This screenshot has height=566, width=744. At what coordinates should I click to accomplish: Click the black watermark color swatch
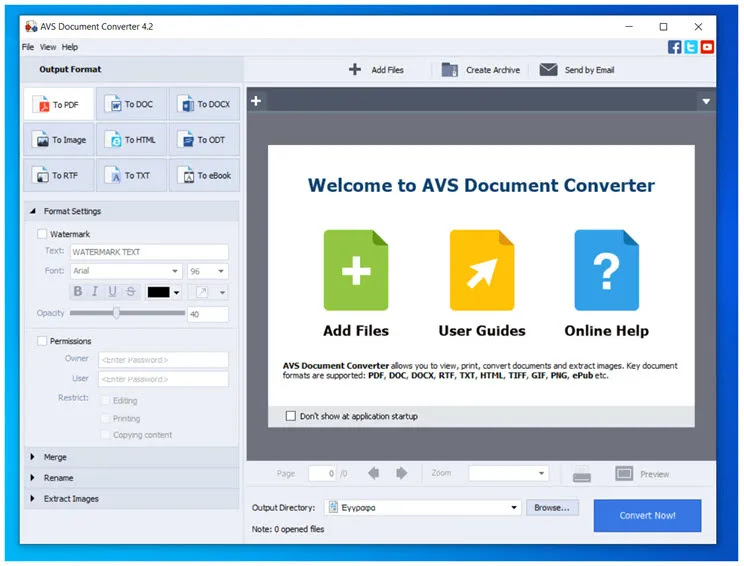[x=158, y=292]
